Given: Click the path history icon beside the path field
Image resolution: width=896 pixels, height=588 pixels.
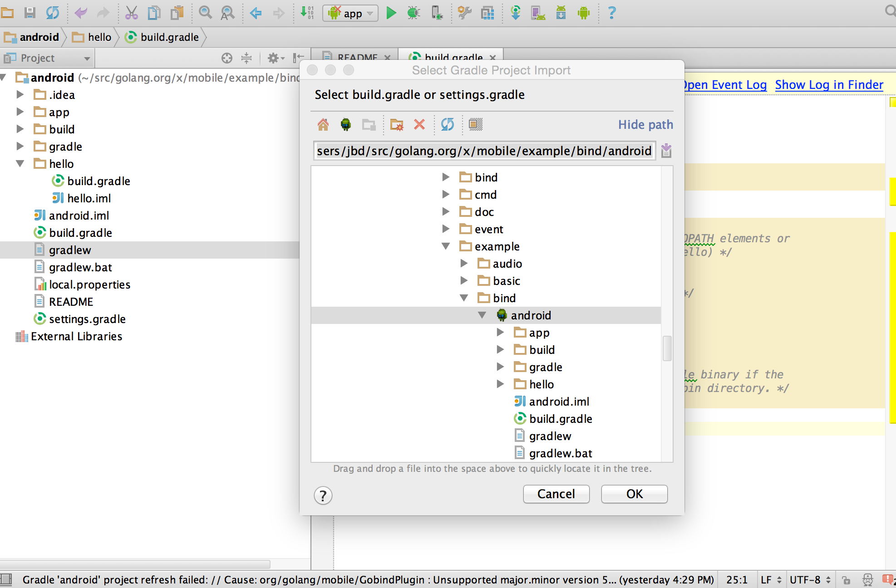Looking at the screenshot, I should click(666, 151).
